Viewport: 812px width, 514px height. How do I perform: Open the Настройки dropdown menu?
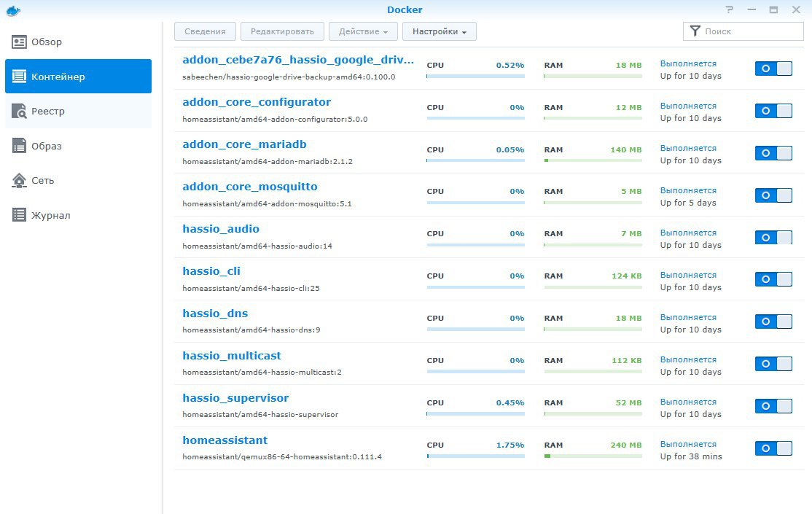(x=439, y=31)
